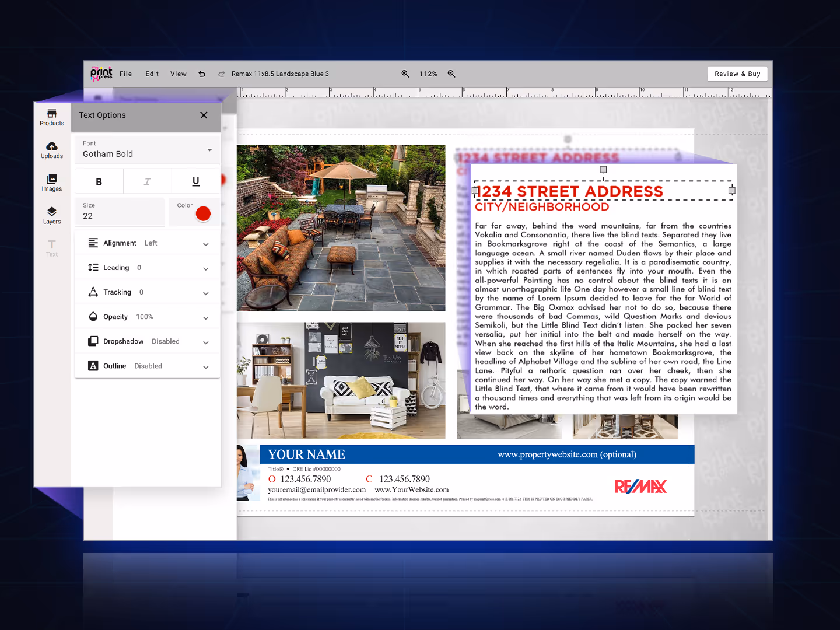Undo the last change
The image size is (840, 630).
tap(202, 73)
